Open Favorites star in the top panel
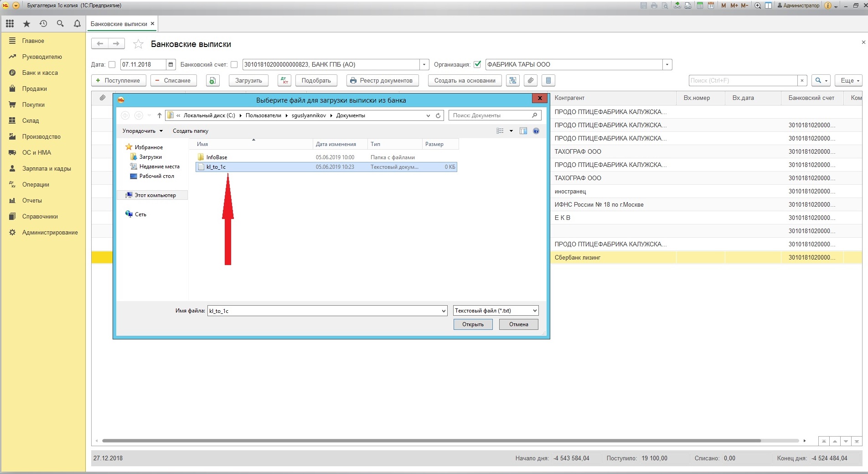The width and height of the screenshot is (868, 474). point(26,24)
